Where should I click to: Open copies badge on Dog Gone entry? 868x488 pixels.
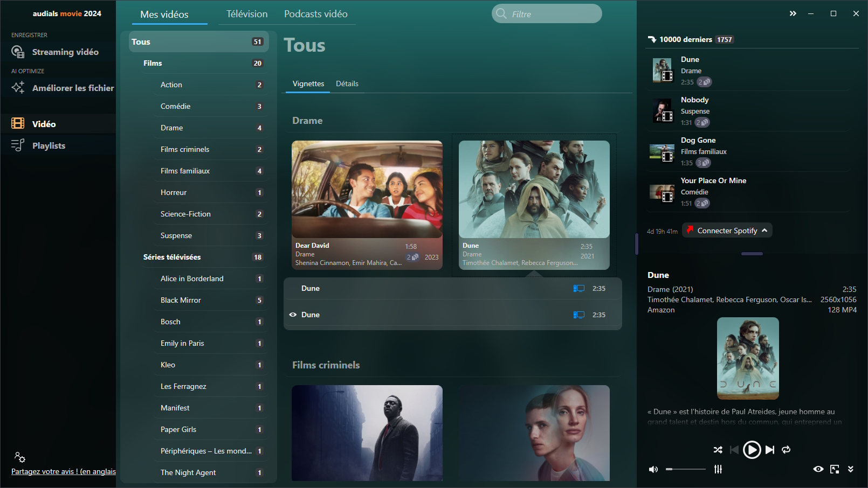click(x=703, y=163)
